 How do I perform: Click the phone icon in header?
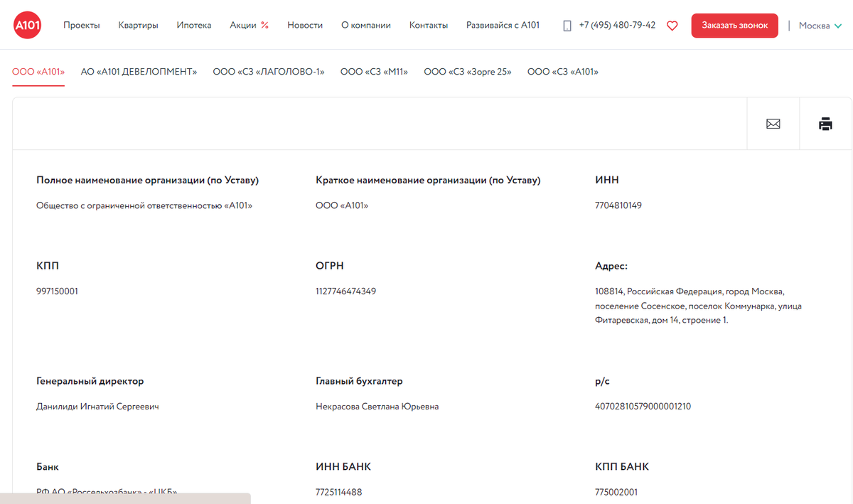point(567,26)
